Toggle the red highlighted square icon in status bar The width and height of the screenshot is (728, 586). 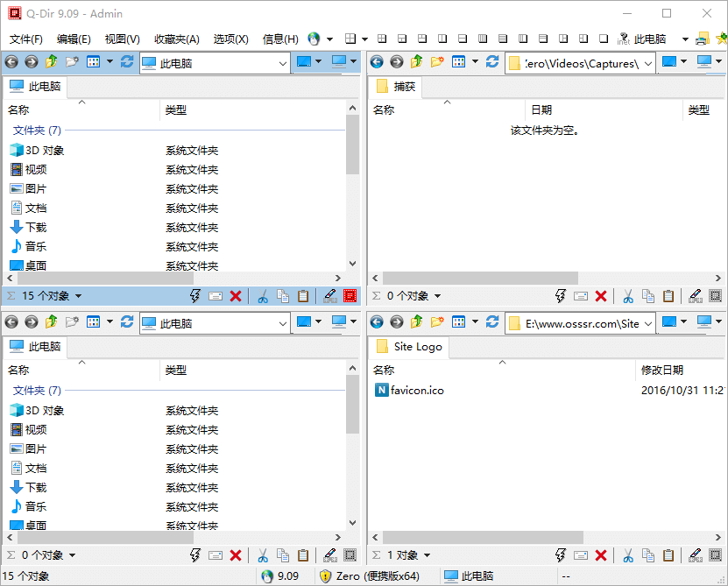[350, 296]
